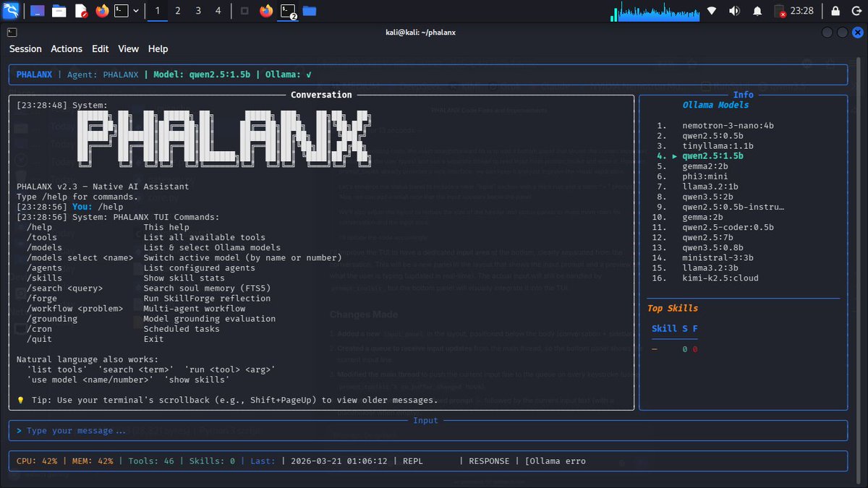Open the text editor launcher icon
Screen dimensions: 868x488
pos(80,11)
